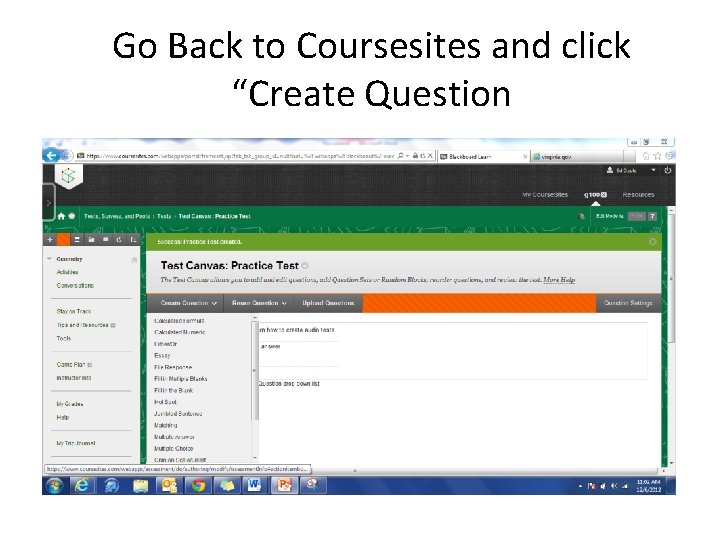Open Microsoft Word from the taskbar
Screen dimensions: 720x540
(254, 485)
